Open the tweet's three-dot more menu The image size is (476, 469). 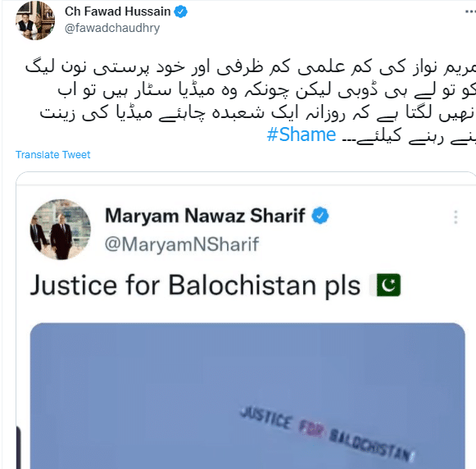(470, 11)
